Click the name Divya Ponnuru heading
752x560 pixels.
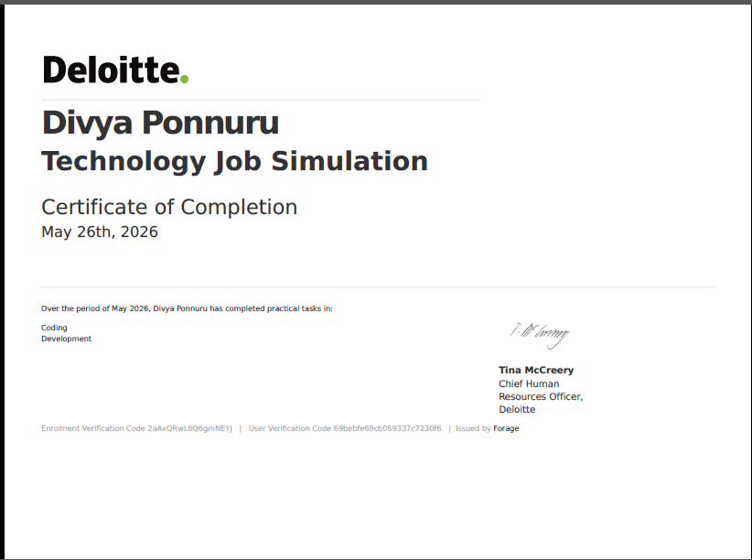160,123
